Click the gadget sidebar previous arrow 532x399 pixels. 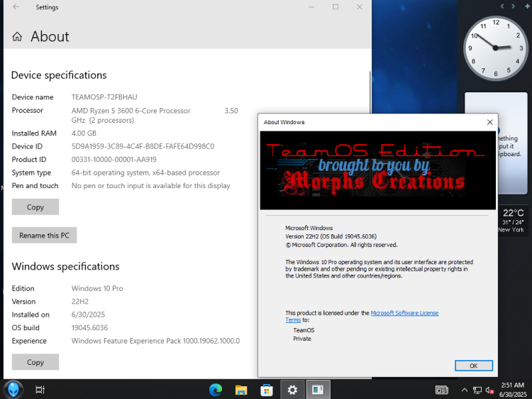point(502,6)
